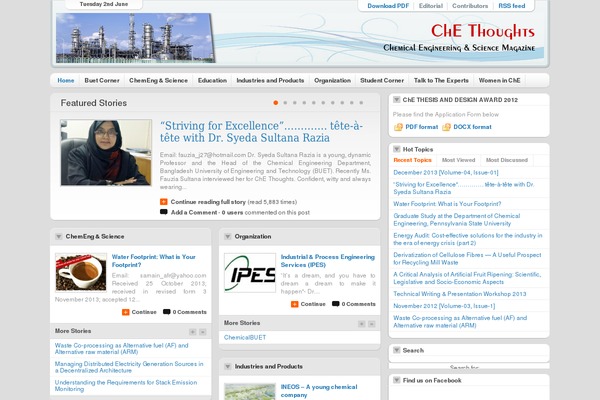Click Dr. Syeda Sultana Razia photo
Image resolution: width=600 pixels, height=400 pixels.
pos(106,152)
